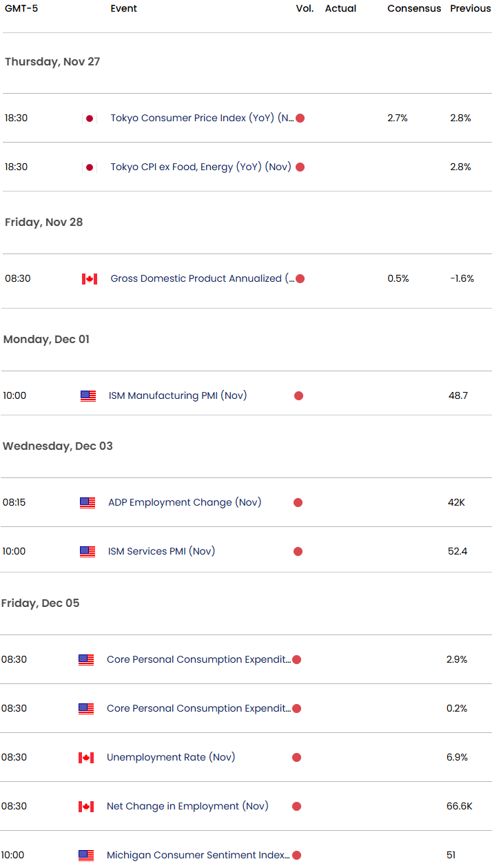Click the US flag beside Michigan Consumer Sentiment Index
Screen dimensions: 492x868
86,856
